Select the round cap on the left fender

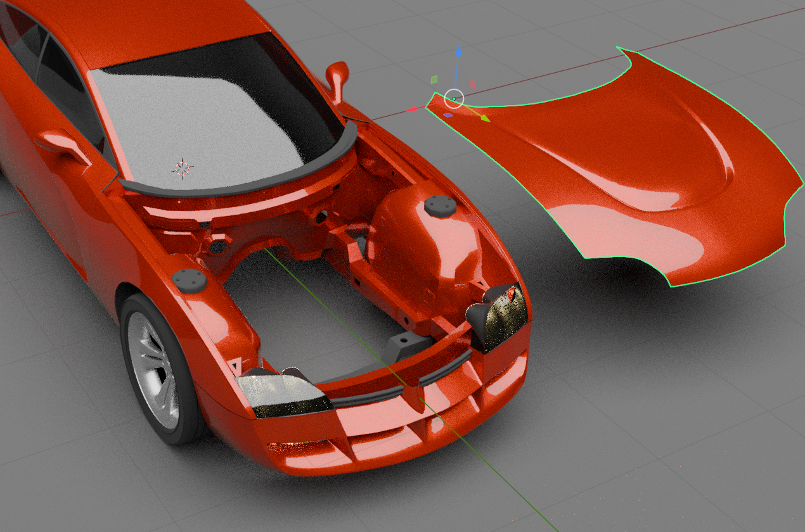click(190, 280)
